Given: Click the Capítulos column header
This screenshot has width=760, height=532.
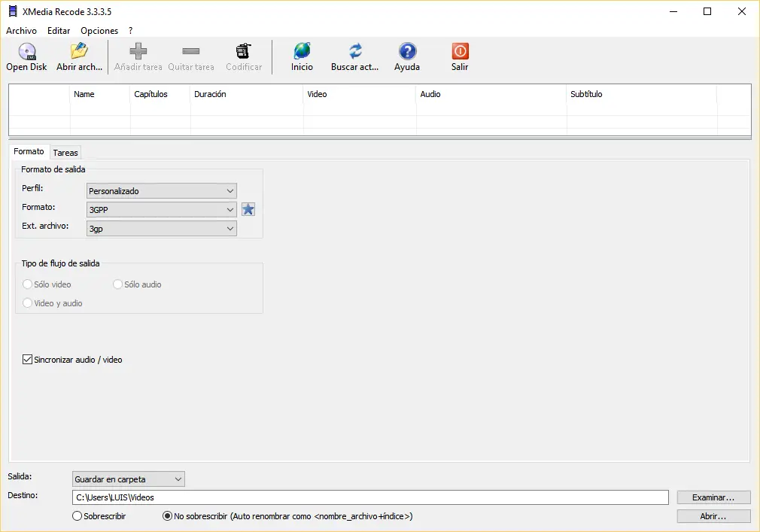Looking at the screenshot, I should click(x=160, y=94).
